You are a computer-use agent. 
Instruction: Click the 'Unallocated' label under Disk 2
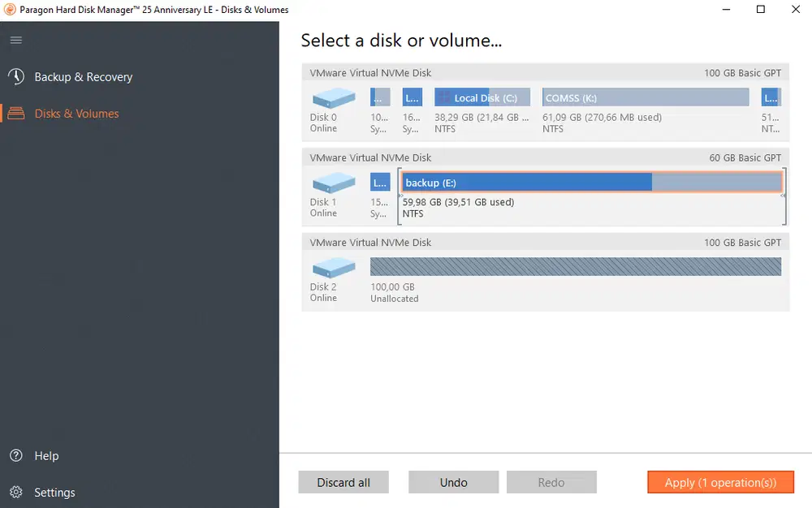[x=395, y=299]
